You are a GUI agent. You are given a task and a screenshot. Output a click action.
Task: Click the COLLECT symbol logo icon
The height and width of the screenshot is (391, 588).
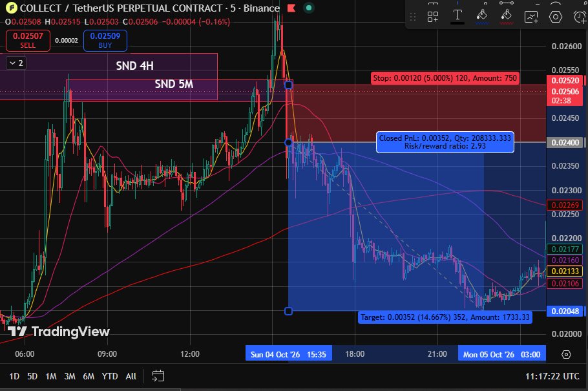[11, 8]
